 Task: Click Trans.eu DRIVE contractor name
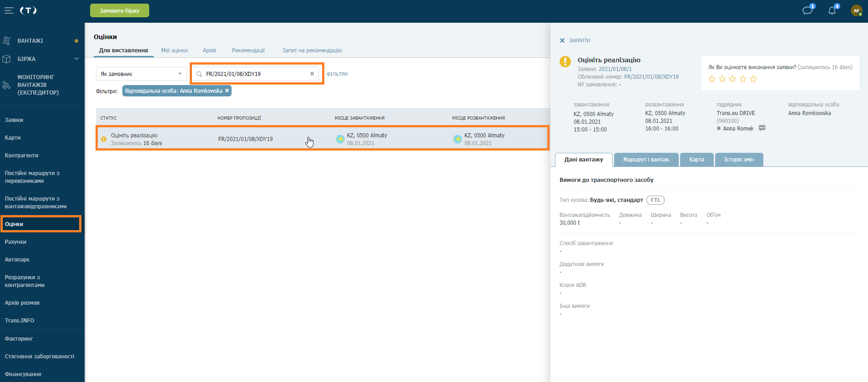(x=736, y=113)
